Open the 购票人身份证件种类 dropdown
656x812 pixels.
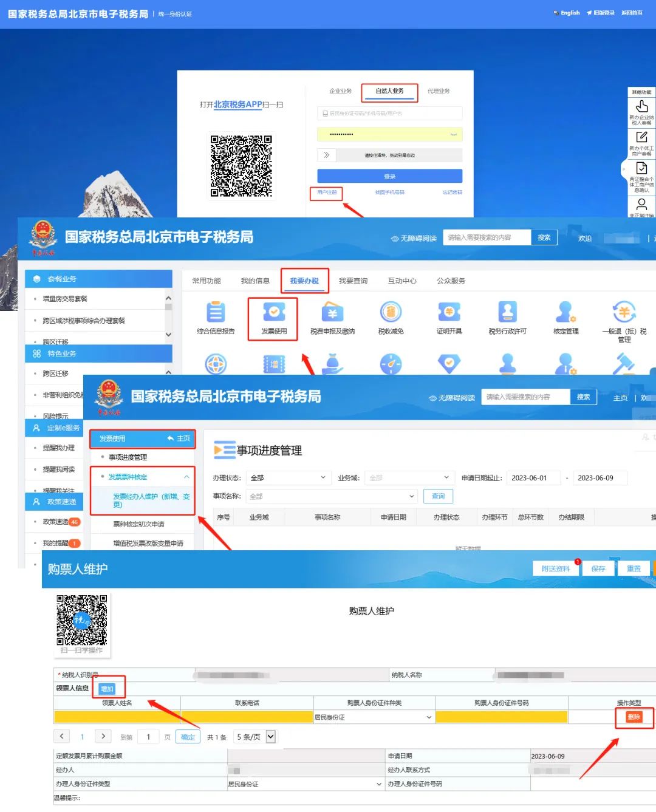[x=374, y=717]
